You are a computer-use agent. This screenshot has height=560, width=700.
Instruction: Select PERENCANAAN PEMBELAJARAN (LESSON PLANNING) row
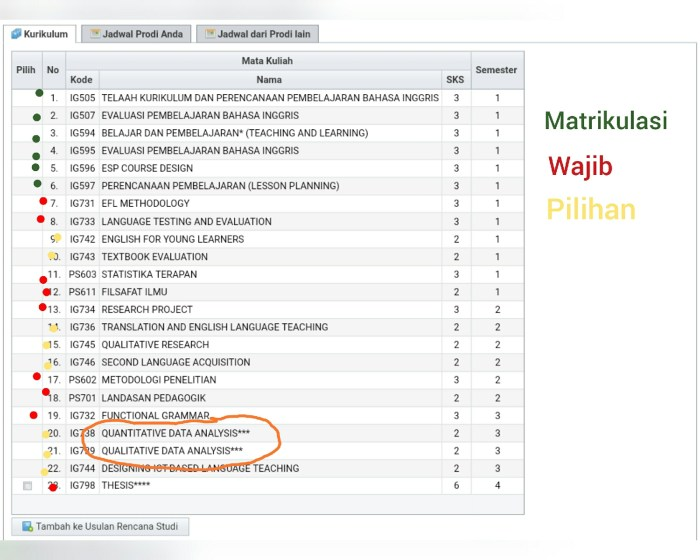(x=268, y=186)
